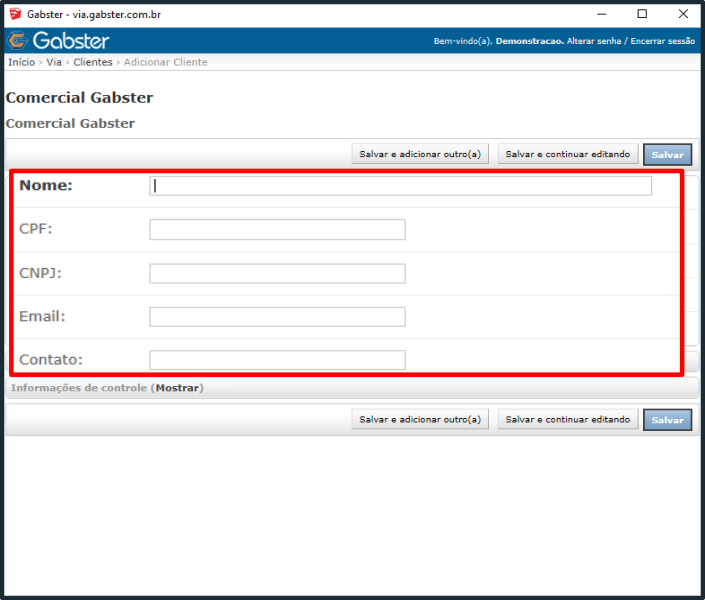705x600 pixels.
Task: Click the upper blue Salvar button
Action: tap(667, 155)
